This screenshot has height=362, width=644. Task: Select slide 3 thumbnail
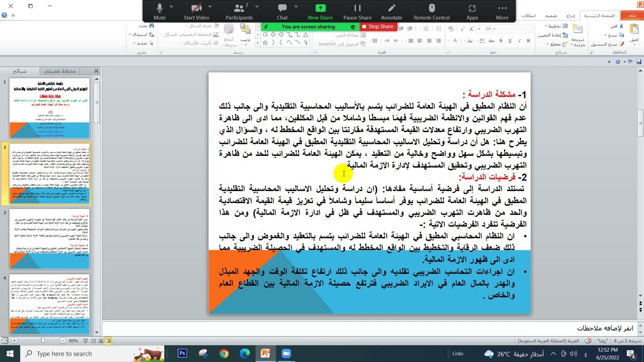(49, 239)
